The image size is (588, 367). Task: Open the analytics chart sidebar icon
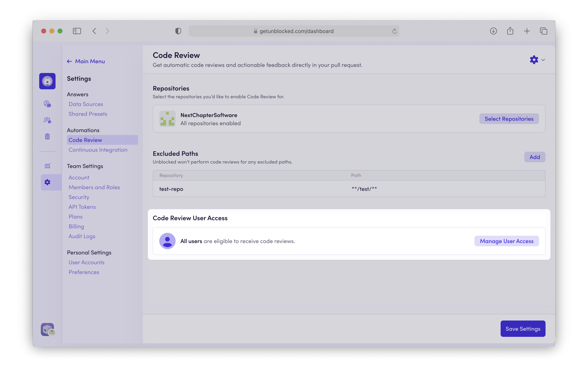[47, 166]
